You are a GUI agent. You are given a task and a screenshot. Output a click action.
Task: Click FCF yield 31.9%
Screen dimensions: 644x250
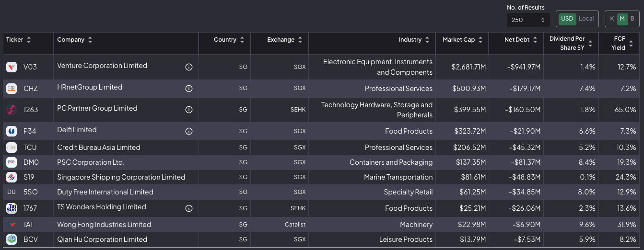click(626, 225)
